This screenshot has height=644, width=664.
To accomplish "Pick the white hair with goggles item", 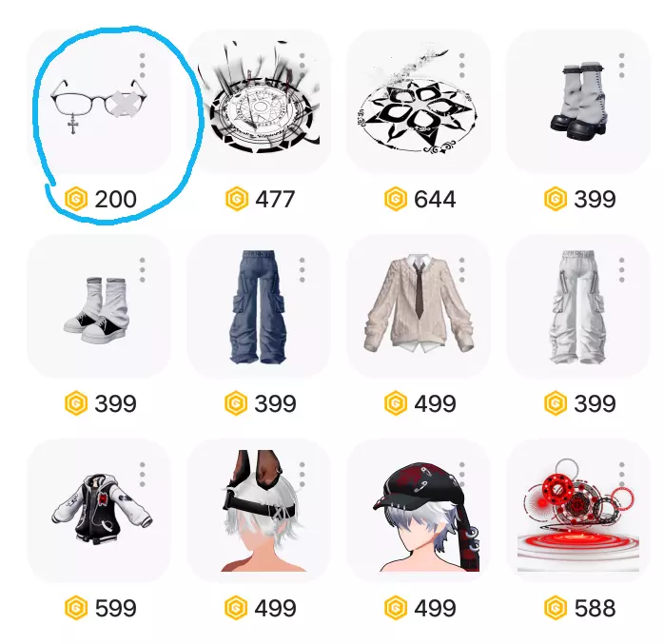I will [259, 511].
